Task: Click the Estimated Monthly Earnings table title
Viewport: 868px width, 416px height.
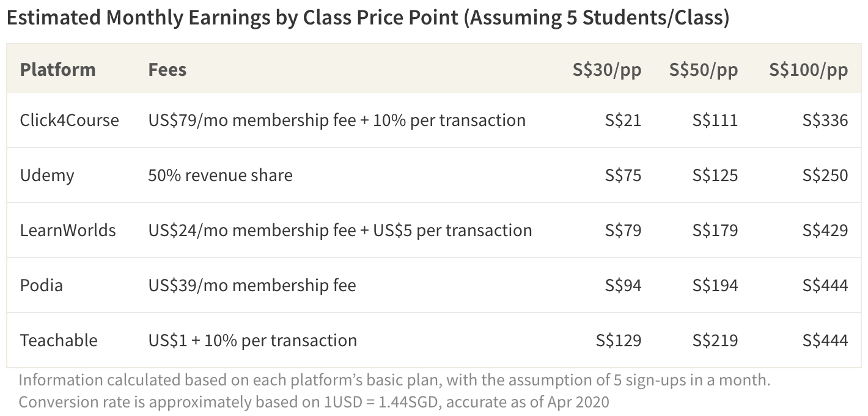Action: pos(368,18)
